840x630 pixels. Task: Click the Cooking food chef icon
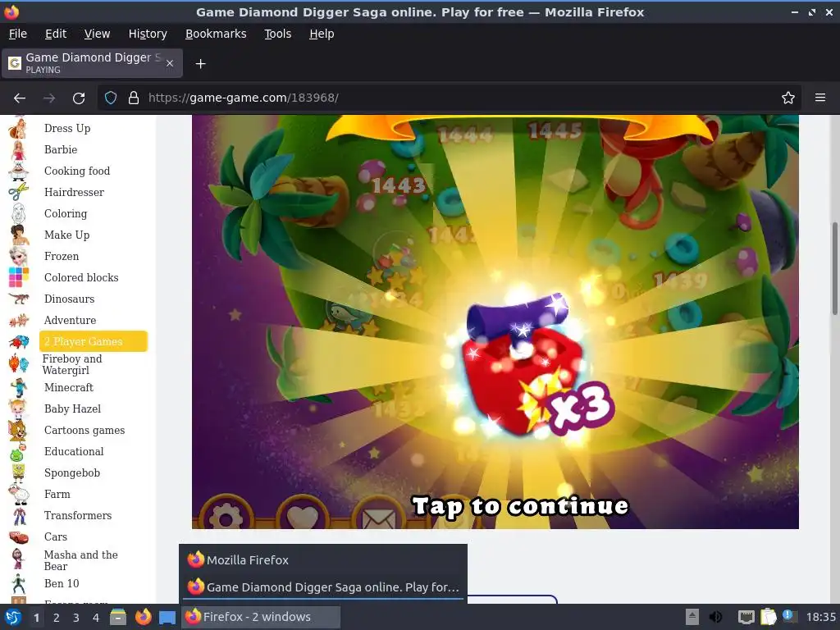tap(19, 171)
